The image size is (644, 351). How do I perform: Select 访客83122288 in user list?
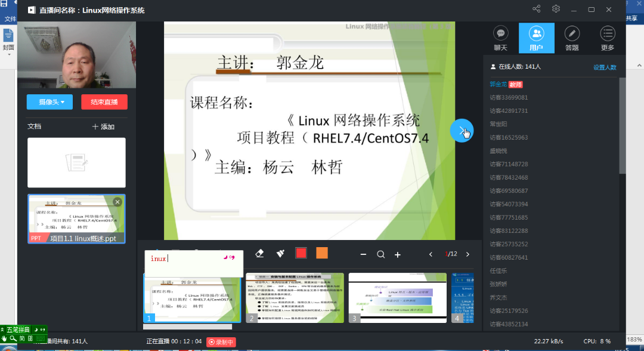pos(509,230)
